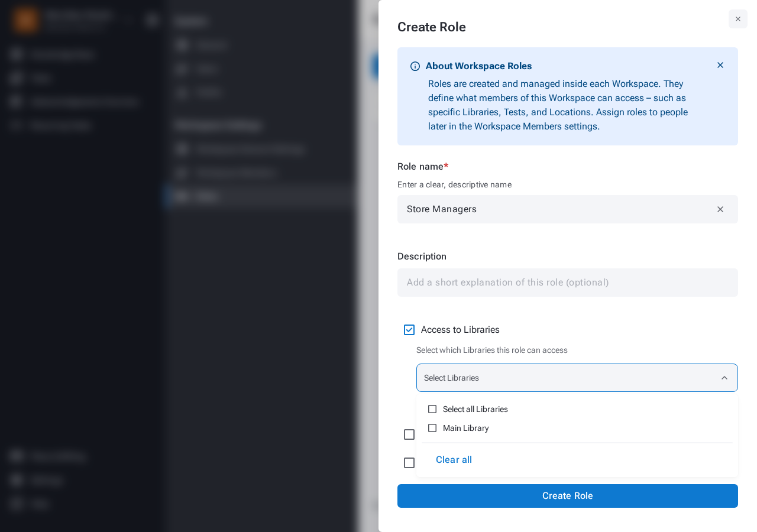The width and height of the screenshot is (757, 532).
Task: Collapse the Select Libraries chevron arrow
Action: (x=724, y=378)
